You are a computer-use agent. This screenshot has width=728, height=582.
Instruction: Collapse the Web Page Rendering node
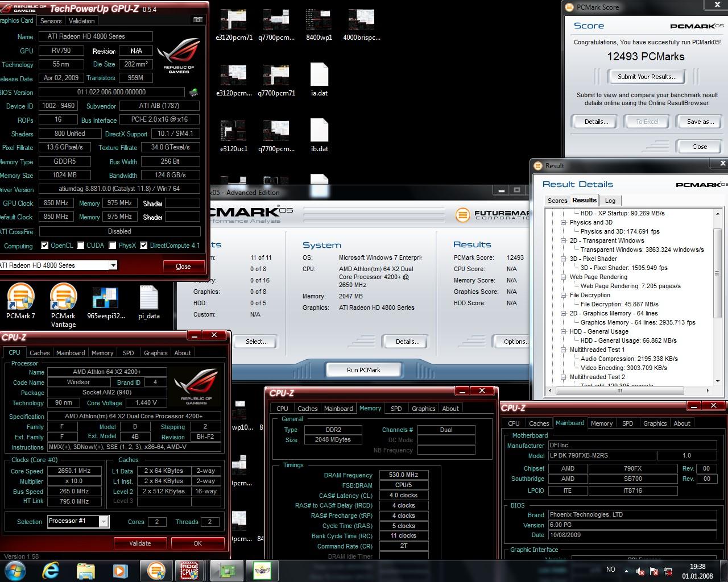click(x=564, y=277)
